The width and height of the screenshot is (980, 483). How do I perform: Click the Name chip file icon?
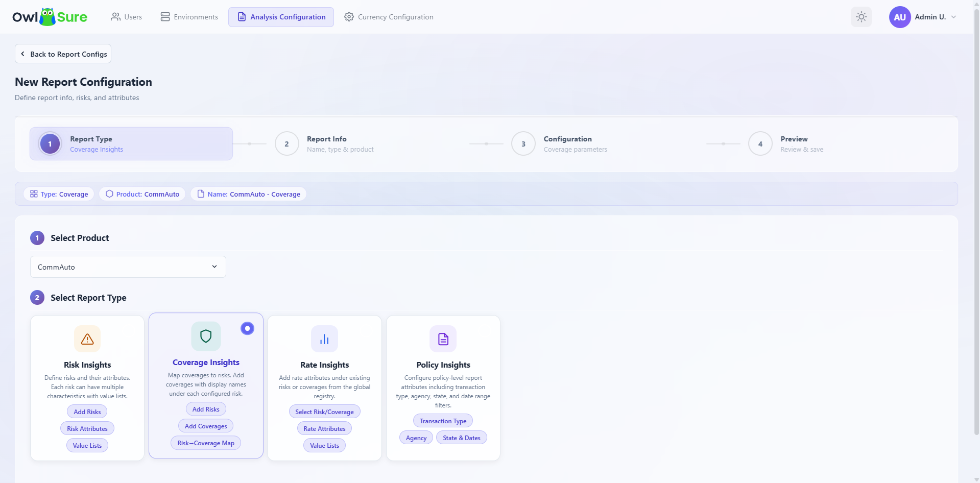click(201, 194)
